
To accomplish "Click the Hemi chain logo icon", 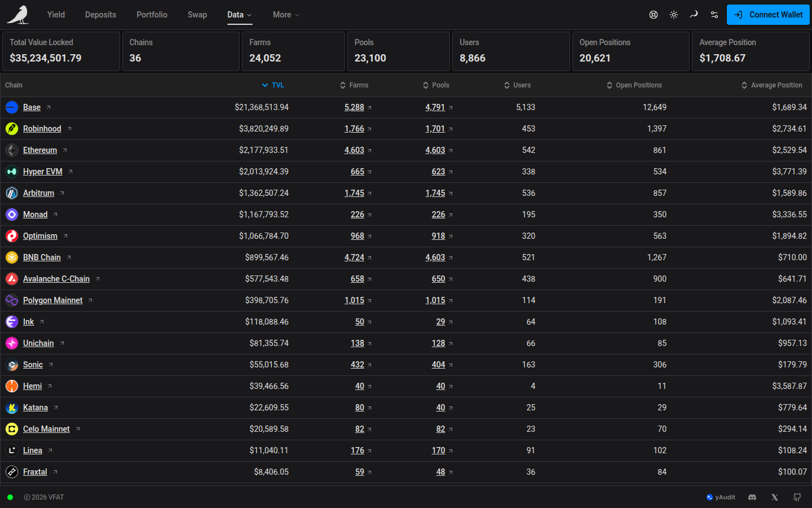I will pyautogui.click(x=12, y=386).
